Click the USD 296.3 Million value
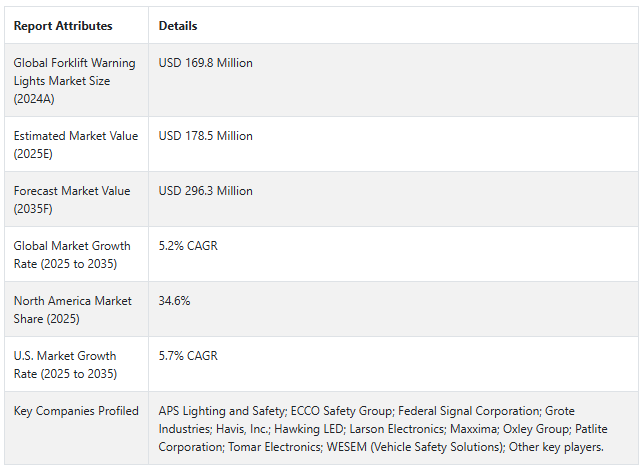 point(206,191)
